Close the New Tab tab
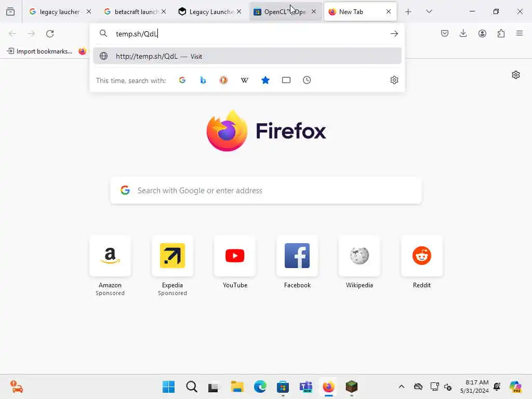The height and width of the screenshot is (399, 532). click(389, 11)
